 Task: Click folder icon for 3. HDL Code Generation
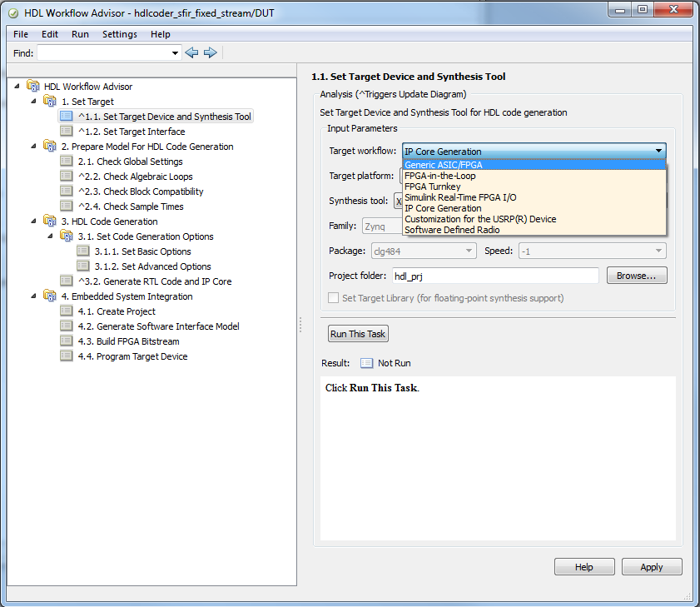[x=50, y=221]
